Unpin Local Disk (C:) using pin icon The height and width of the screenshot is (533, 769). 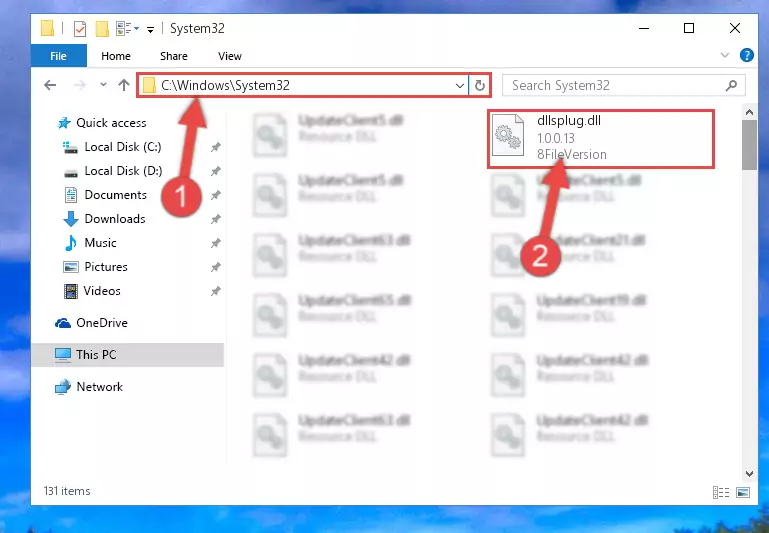pyautogui.click(x=215, y=147)
